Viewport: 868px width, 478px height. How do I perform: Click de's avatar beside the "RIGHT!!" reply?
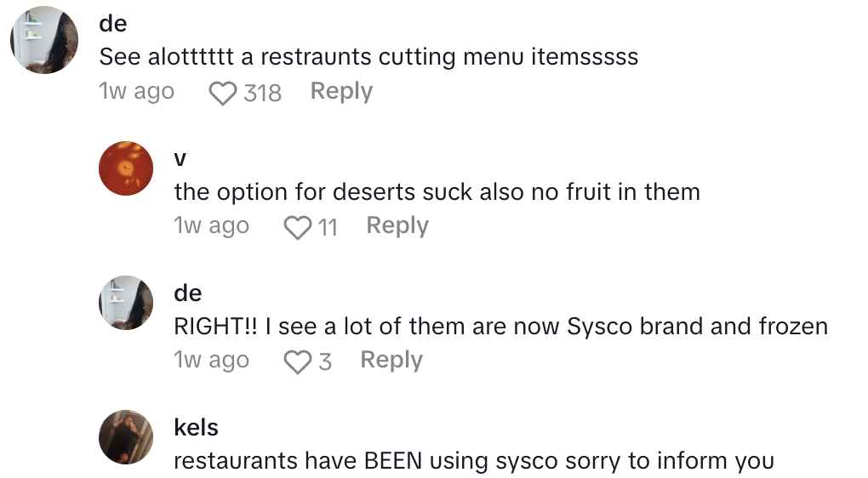point(126,304)
